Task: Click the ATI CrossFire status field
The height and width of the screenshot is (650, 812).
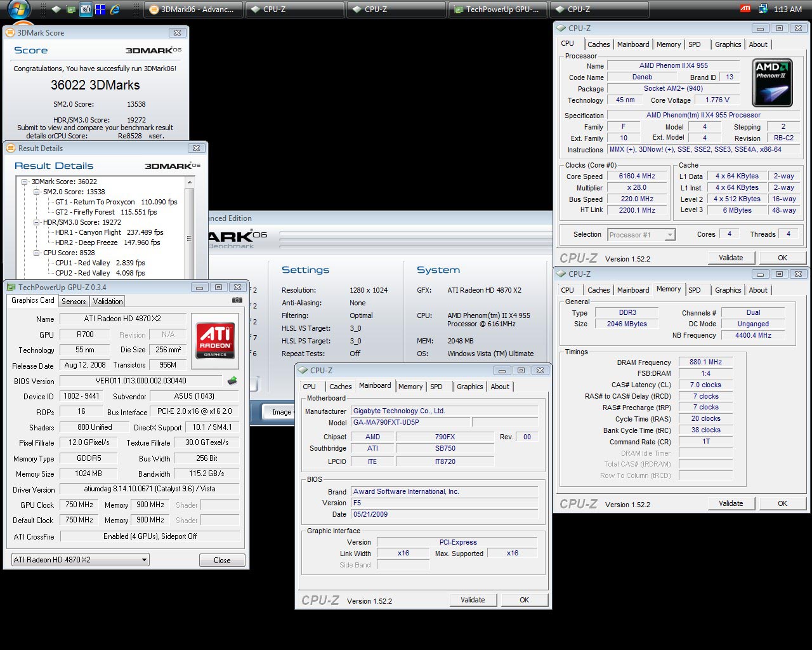Action: 150,536
